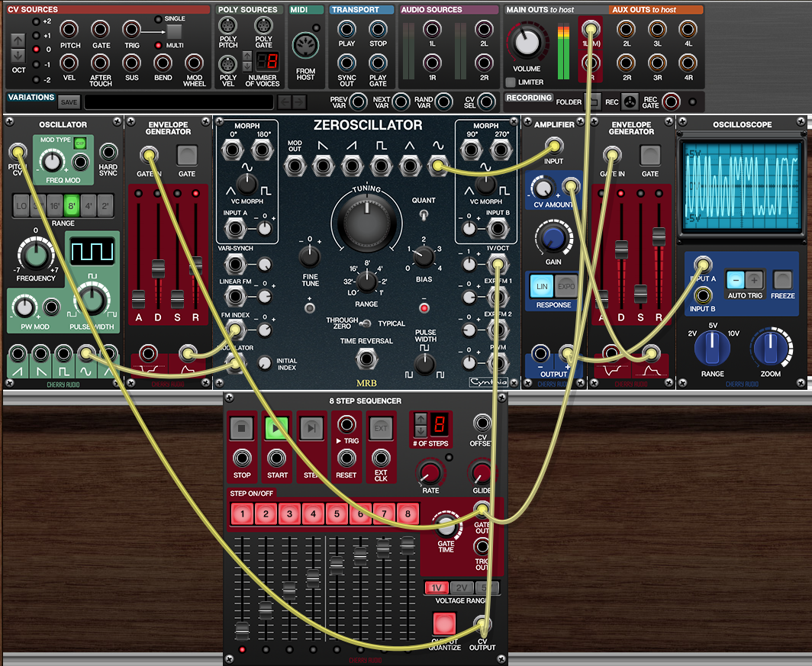The width and height of the screenshot is (812, 666).
Task: Set the Oscillator range to 4'
Action: (89, 206)
